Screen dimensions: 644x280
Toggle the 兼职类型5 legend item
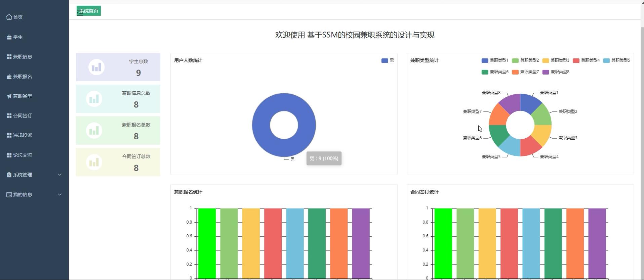616,60
